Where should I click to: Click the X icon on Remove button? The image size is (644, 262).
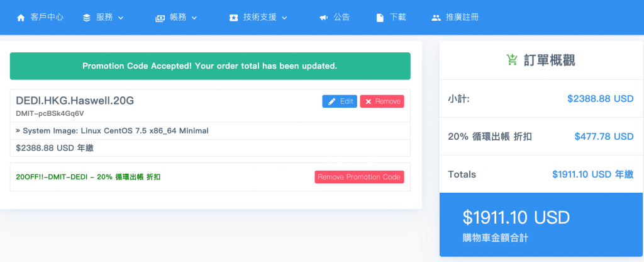coord(369,101)
